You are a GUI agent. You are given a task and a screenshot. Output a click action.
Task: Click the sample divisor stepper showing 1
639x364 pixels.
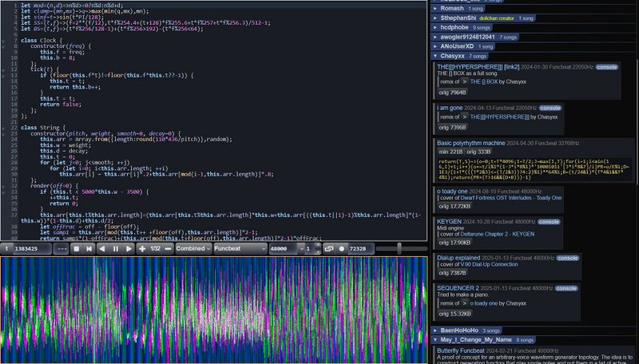click(x=313, y=249)
